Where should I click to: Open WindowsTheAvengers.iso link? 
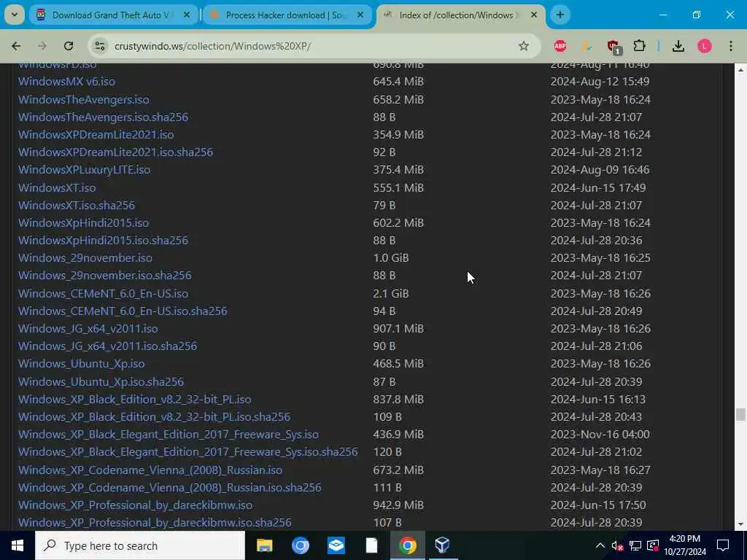coord(84,99)
